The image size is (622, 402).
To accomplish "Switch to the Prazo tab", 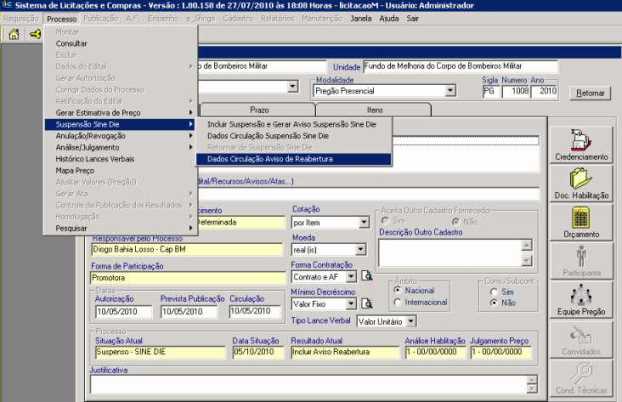I will tap(258, 109).
